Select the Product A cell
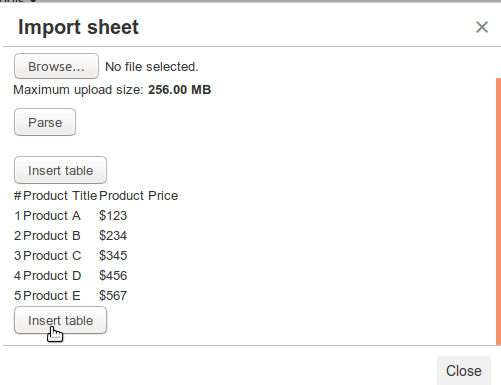Viewport: 501px width, 385px height. (52, 216)
